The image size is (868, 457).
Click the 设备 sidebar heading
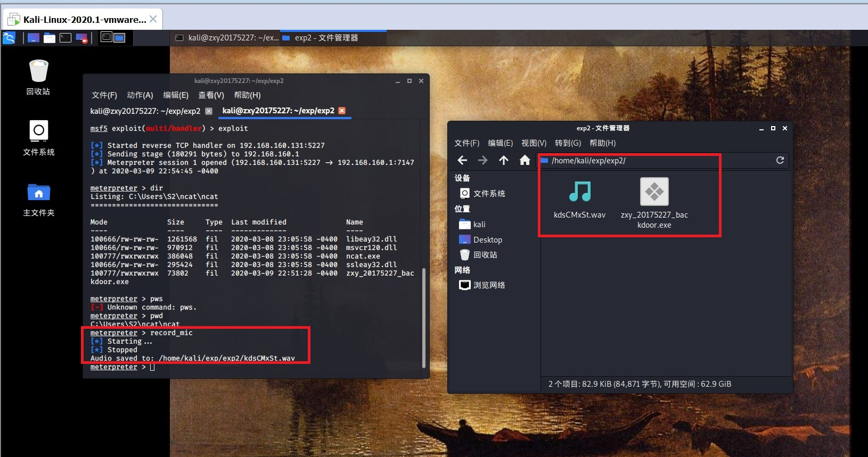(462, 178)
